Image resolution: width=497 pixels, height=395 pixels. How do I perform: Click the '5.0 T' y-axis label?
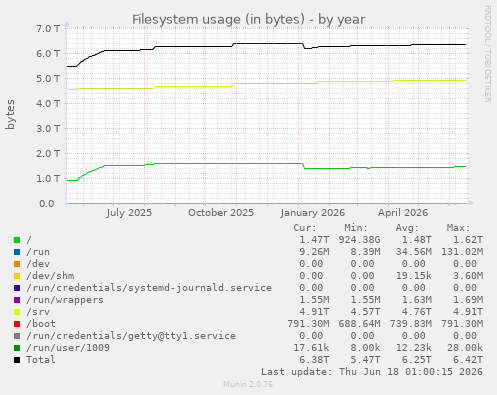click(48, 79)
